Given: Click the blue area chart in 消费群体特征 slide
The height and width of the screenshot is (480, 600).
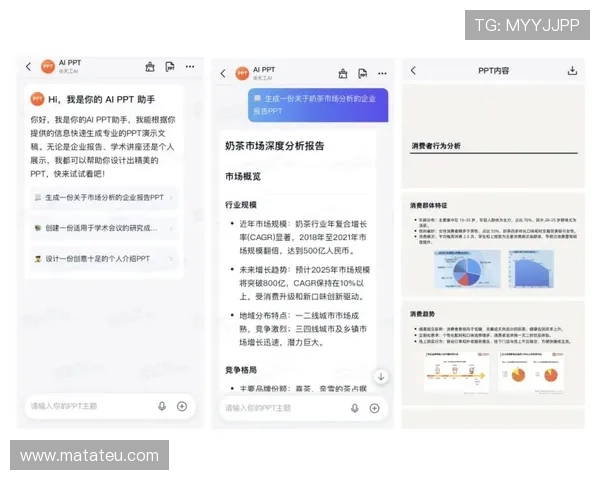Looking at the screenshot, I should tap(531, 269).
